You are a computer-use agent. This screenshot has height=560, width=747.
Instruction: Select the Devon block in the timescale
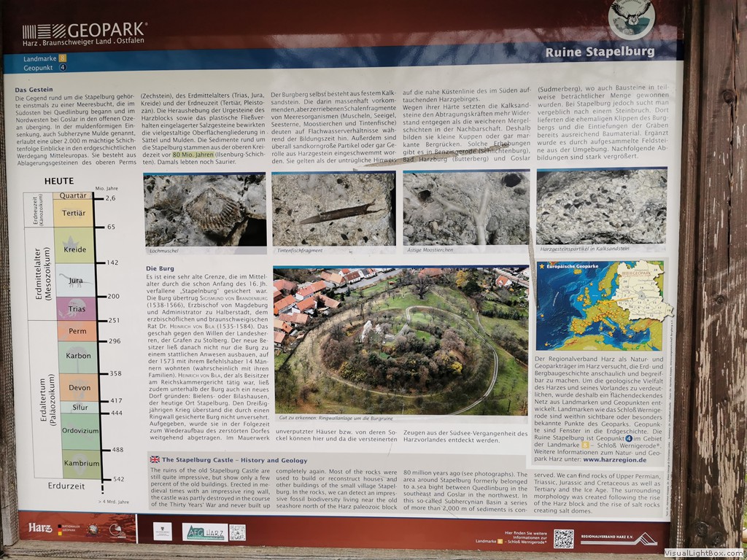pyautogui.click(x=79, y=387)
